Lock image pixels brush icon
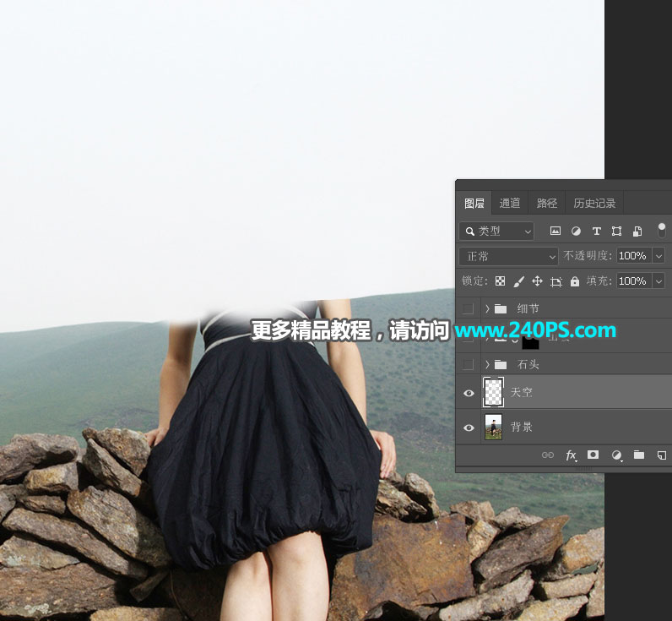Viewport: 672px width, 621px height. click(x=518, y=281)
